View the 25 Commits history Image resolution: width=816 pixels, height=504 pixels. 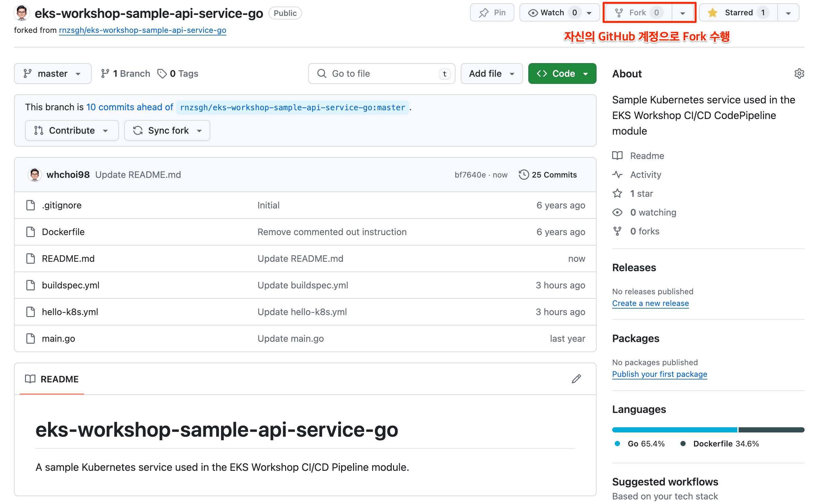pos(548,175)
